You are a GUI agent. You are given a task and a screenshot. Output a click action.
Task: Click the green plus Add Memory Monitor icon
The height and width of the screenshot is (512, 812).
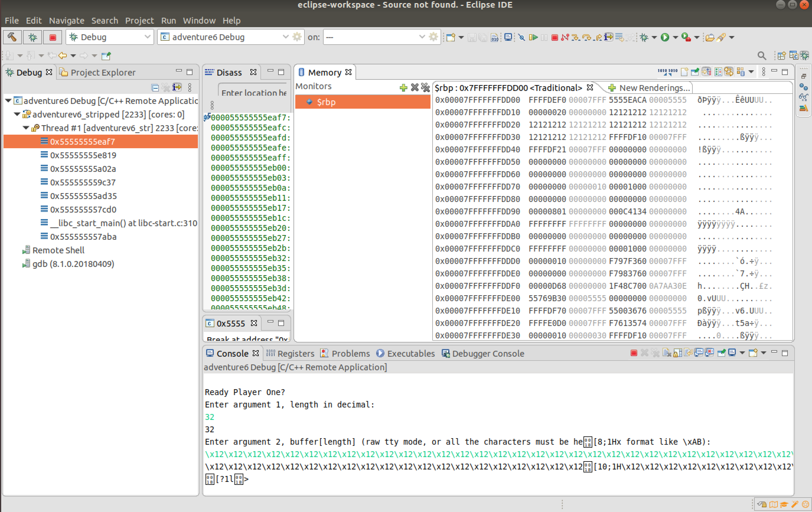pos(403,88)
